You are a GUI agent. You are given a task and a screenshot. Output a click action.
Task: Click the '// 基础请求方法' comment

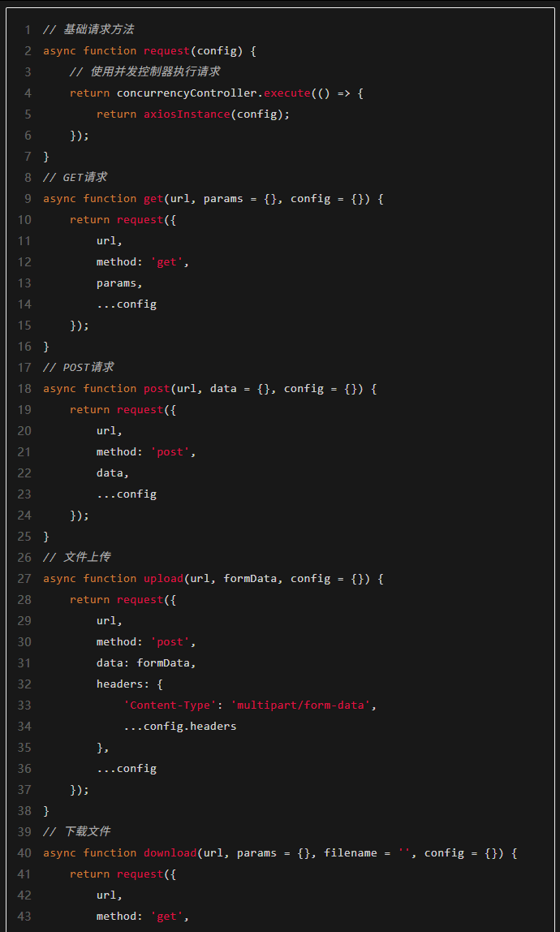coord(88,29)
